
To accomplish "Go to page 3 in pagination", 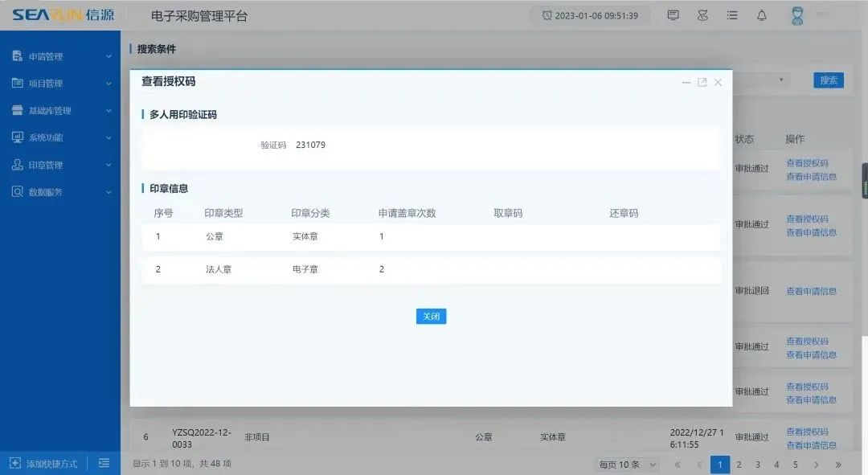I will [757, 464].
